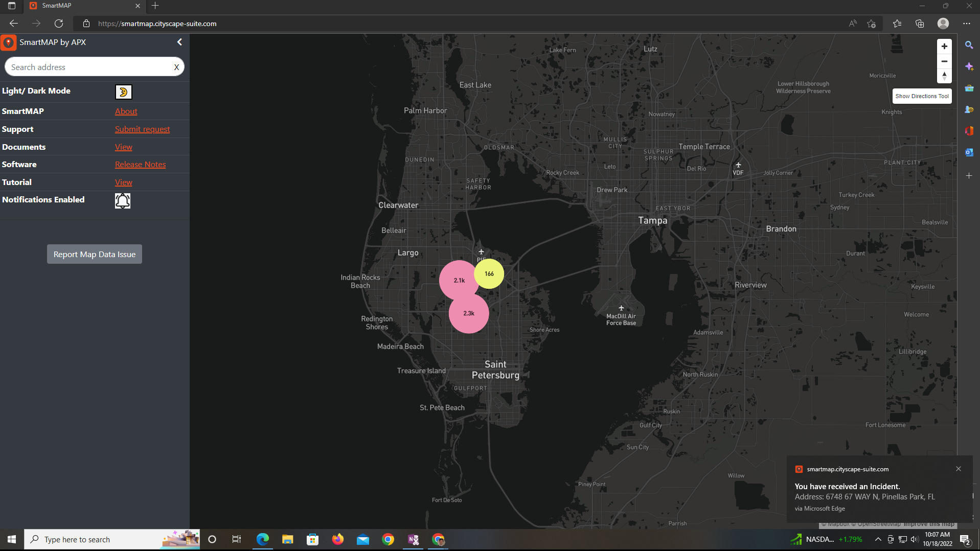This screenshot has width=980, height=551.
Task: Open the browser profile avatar
Action: tap(943, 24)
